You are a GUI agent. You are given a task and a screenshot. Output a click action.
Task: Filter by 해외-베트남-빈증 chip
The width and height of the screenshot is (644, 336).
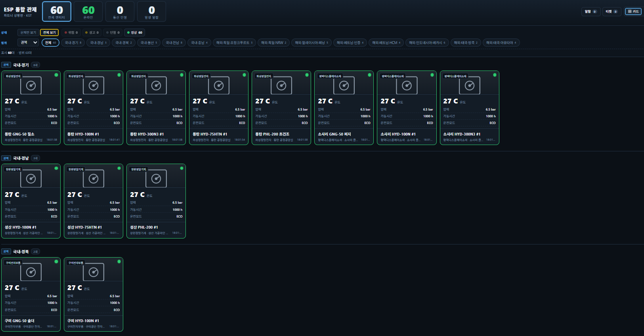coord(350,42)
